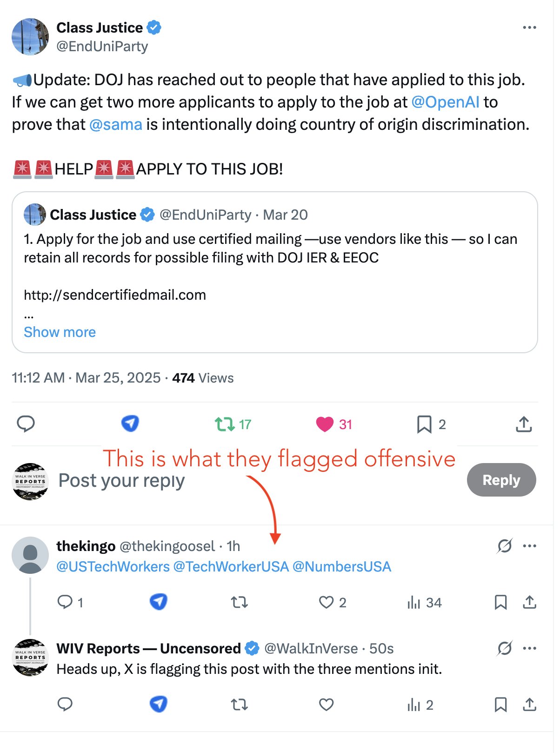560x753 pixels.
Task: Click the blue arrow icon under main post
Action: coord(130,423)
